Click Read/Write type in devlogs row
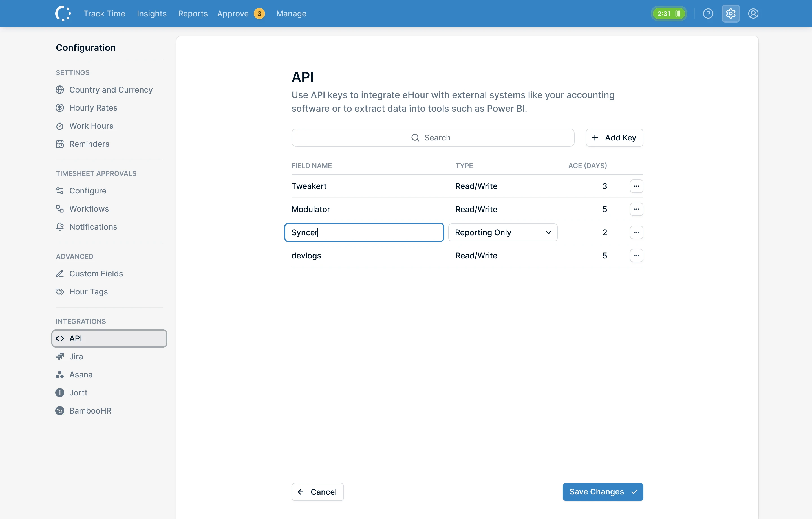812x519 pixels. click(x=476, y=256)
